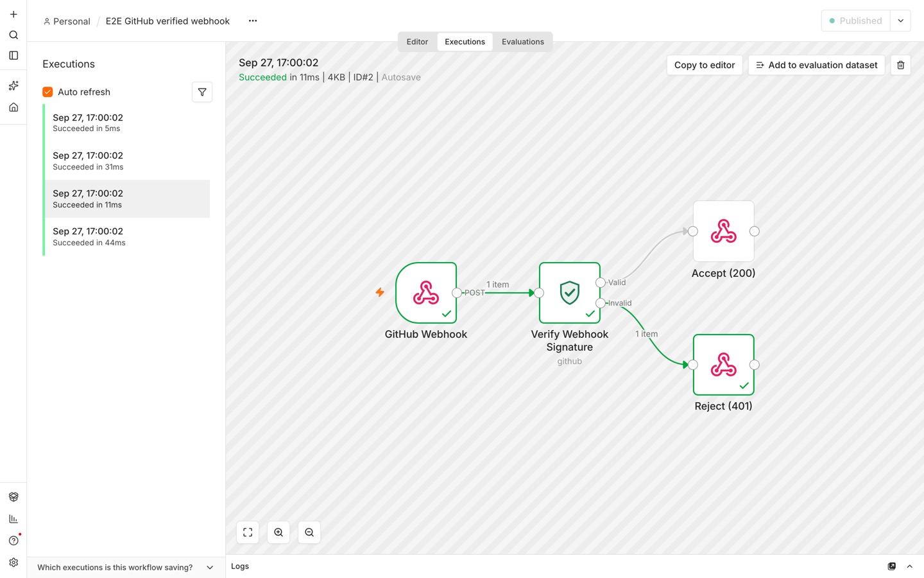Open the templates cube icon in sidebar
924x578 pixels.
coord(13,496)
